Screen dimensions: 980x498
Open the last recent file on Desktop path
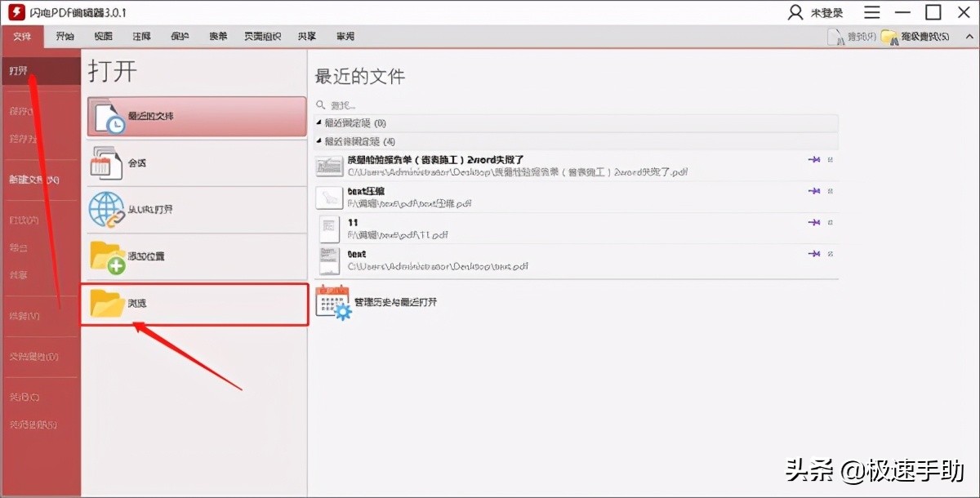click(576, 260)
